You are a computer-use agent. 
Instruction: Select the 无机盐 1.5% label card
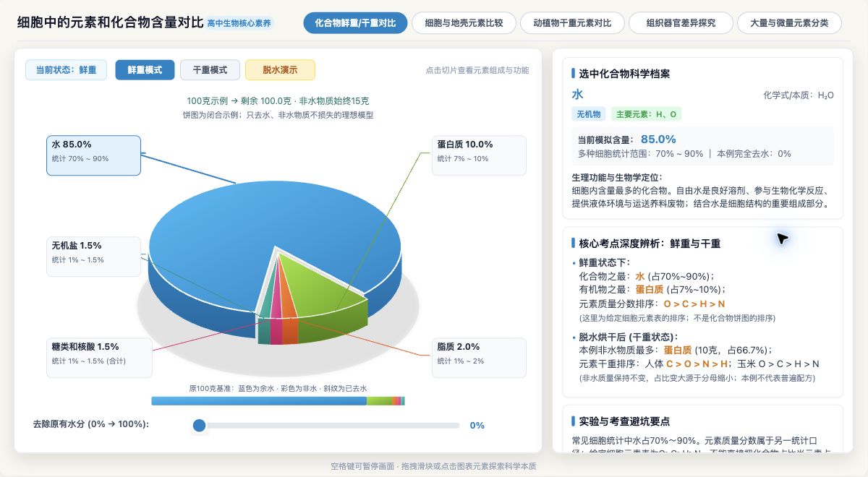(93, 257)
